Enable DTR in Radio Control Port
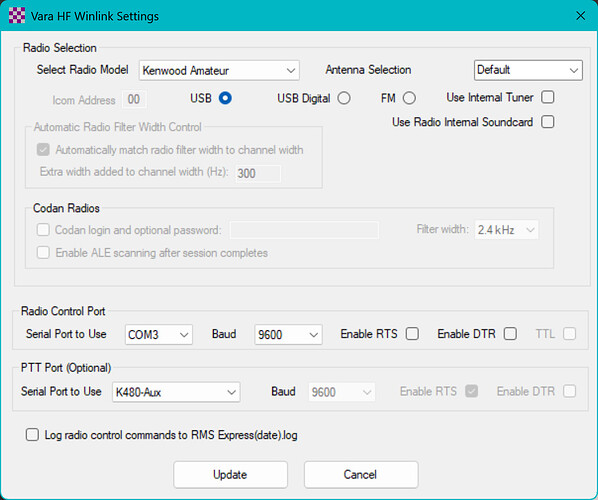 click(x=510, y=334)
